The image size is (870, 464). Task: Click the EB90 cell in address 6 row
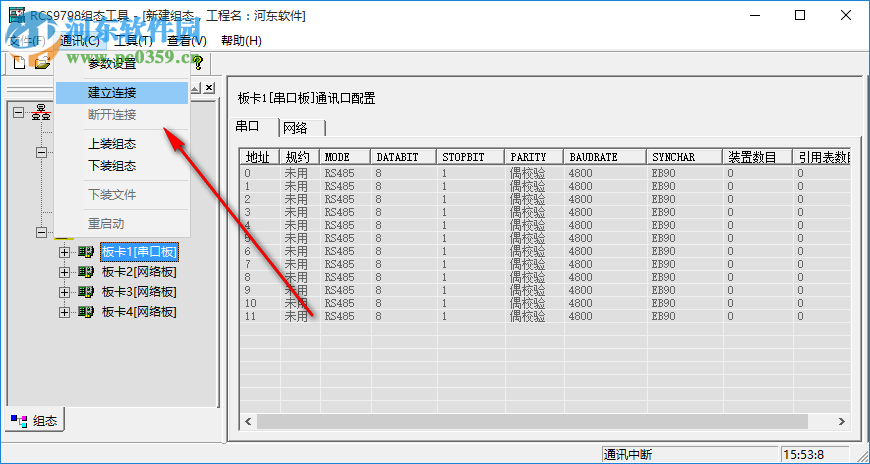(x=685, y=251)
